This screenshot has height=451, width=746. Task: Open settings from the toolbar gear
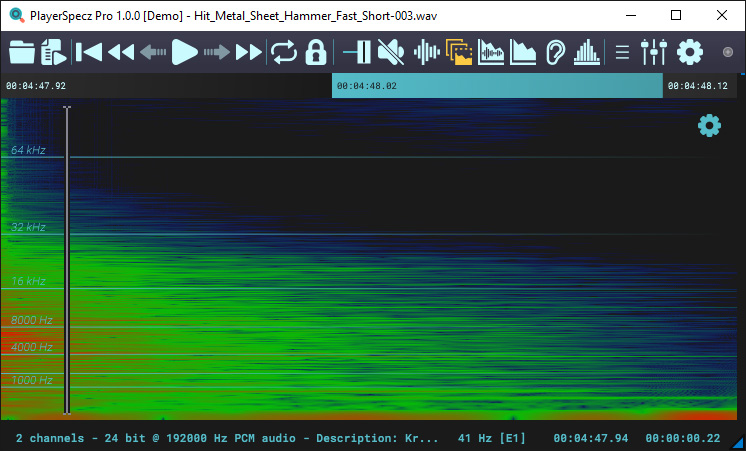tap(690, 52)
